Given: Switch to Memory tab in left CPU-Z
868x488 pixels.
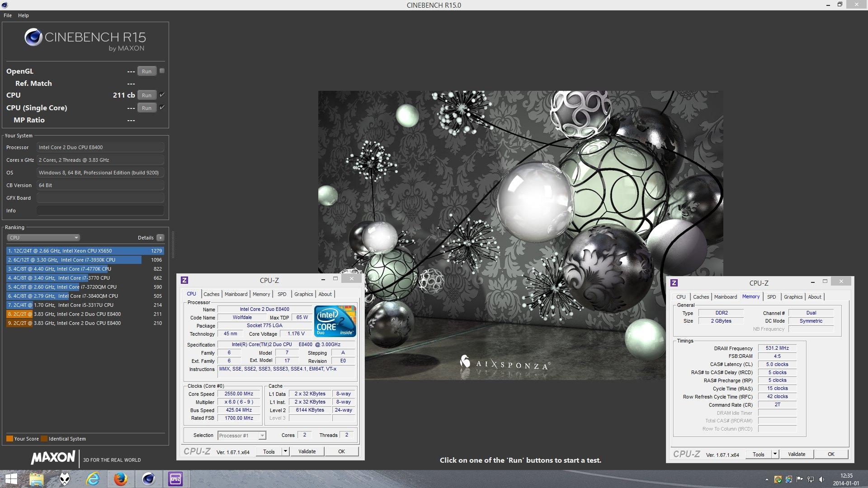Looking at the screenshot, I should (x=261, y=294).
